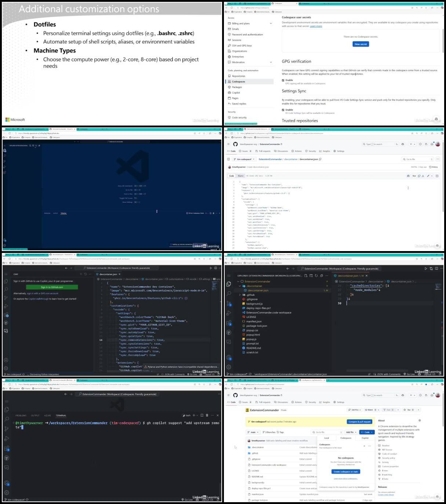Click Create codespace on main button
The image size is (446, 504).
[346, 472]
